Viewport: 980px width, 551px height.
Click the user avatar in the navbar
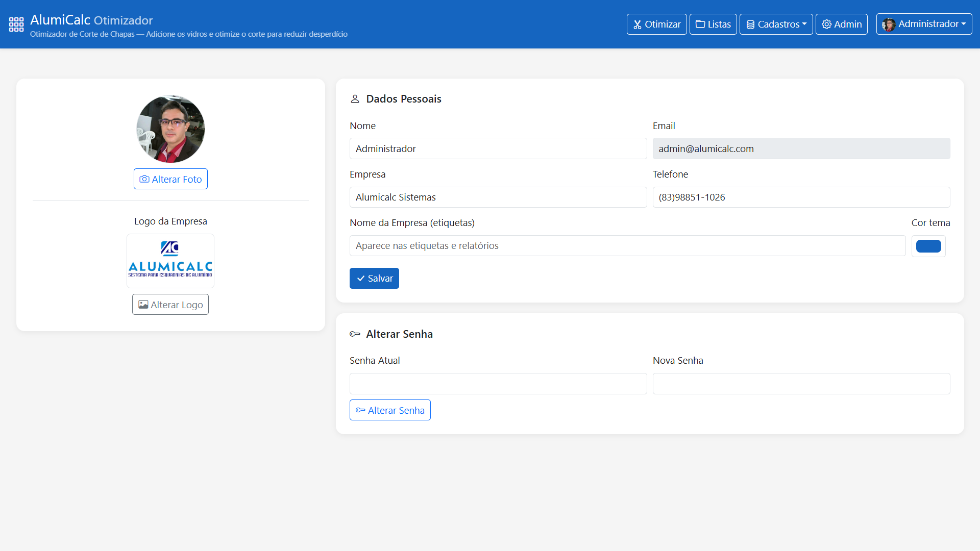(x=889, y=24)
